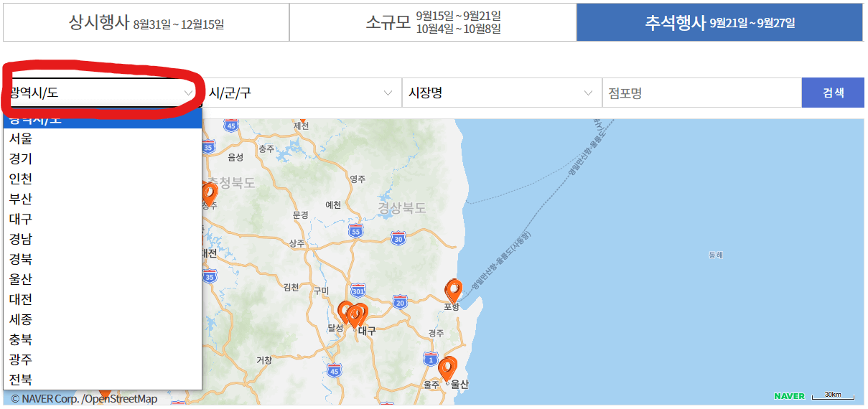Select 부산 in the dropdown list
This screenshot has width=868, height=409.
coord(103,199)
